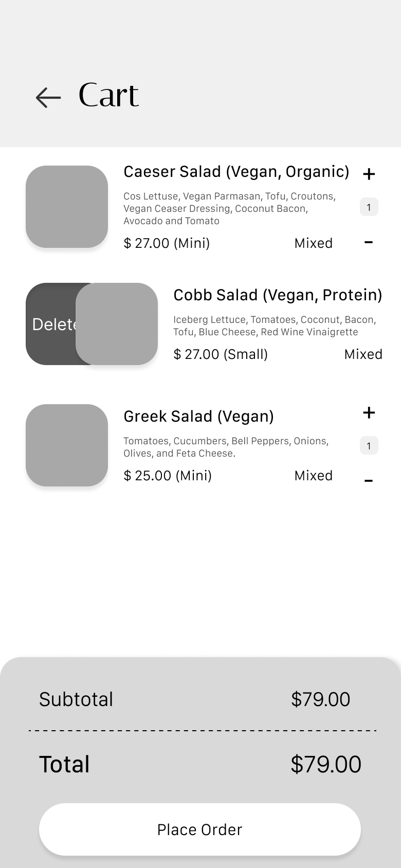Increase Greek Salad quantity with plus

pyautogui.click(x=369, y=412)
